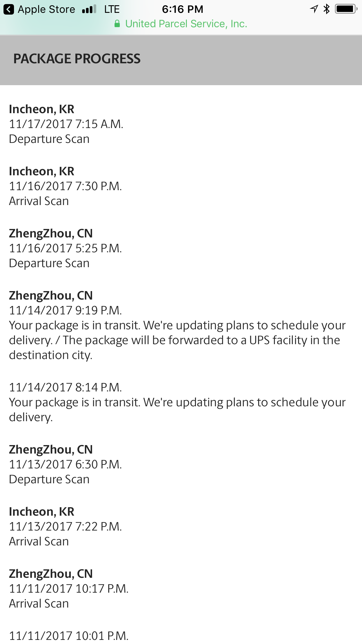This screenshot has width=362, height=644.
Task: Tap the LTE network indicator
Action: 112,9
